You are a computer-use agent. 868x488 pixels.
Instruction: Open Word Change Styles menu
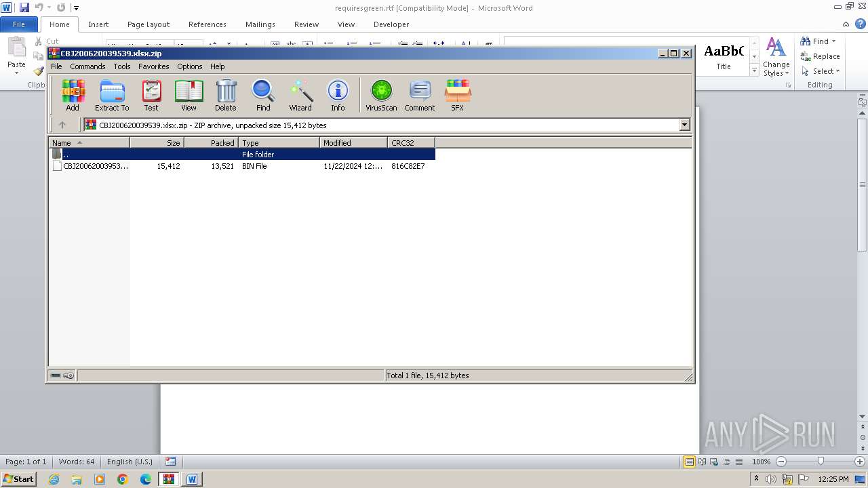tap(776, 58)
